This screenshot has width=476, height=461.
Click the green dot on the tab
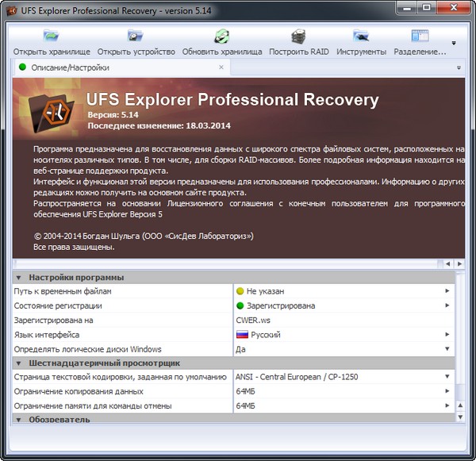point(22,67)
